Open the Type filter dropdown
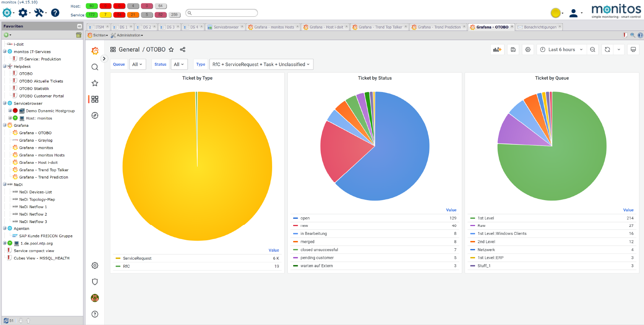 coord(261,65)
